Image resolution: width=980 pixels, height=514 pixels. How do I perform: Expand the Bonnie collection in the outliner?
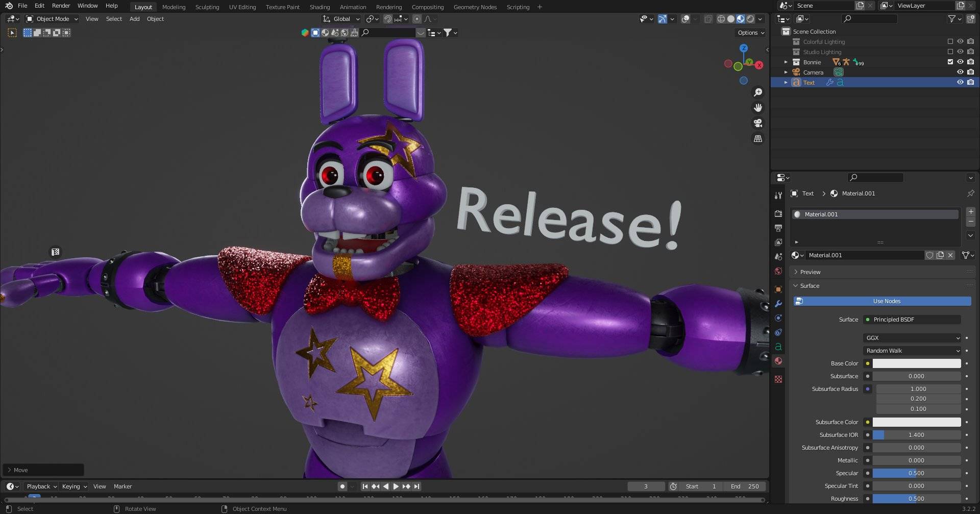pos(786,62)
